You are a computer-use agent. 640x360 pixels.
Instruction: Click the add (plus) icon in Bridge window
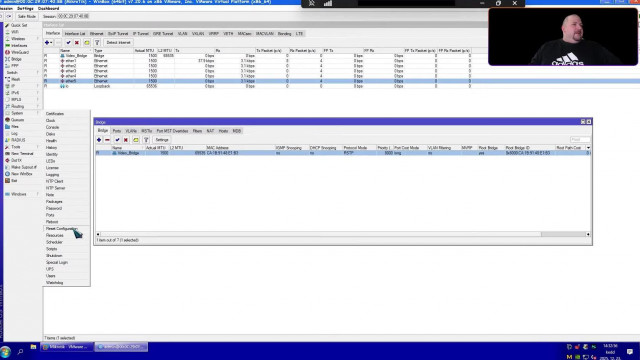coord(99,140)
